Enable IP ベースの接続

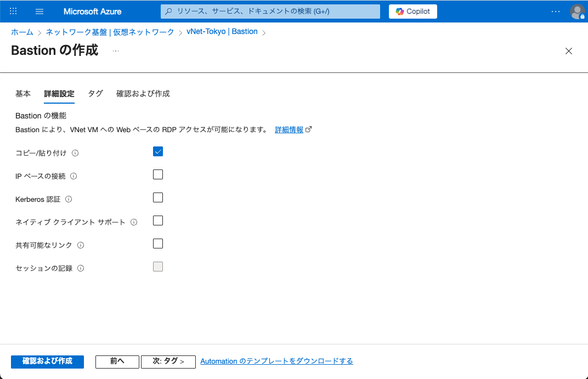point(157,174)
